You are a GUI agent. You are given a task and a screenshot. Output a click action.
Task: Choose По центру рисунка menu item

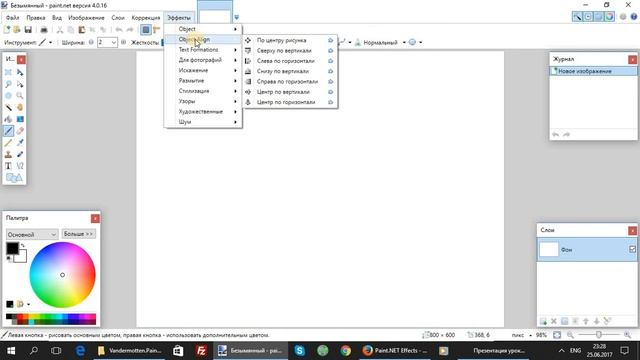pyautogui.click(x=290, y=40)
